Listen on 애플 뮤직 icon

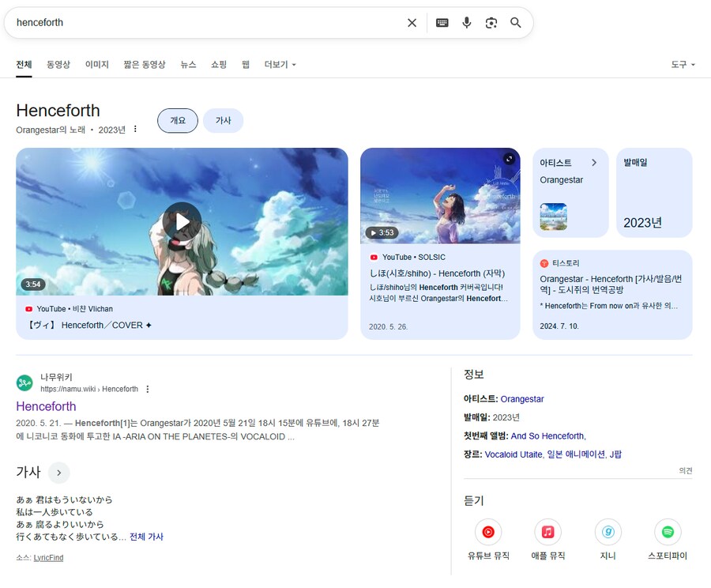click(547, 532)
